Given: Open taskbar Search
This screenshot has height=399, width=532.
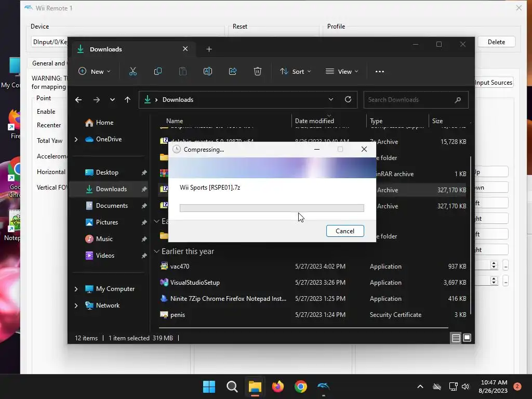Looking at the screenshot, I should click(x=232, y=387).
